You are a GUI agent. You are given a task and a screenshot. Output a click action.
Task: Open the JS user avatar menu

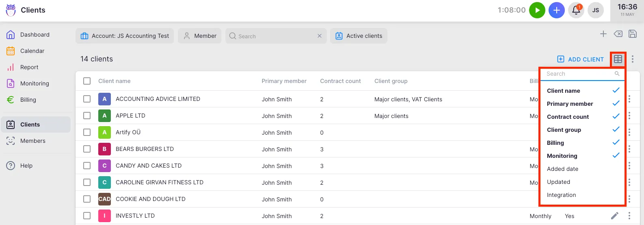click(x=595, y=10)
